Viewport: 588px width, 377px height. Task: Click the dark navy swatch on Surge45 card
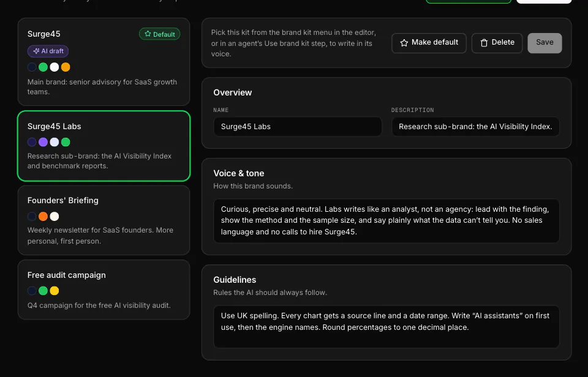coord(32,67)
